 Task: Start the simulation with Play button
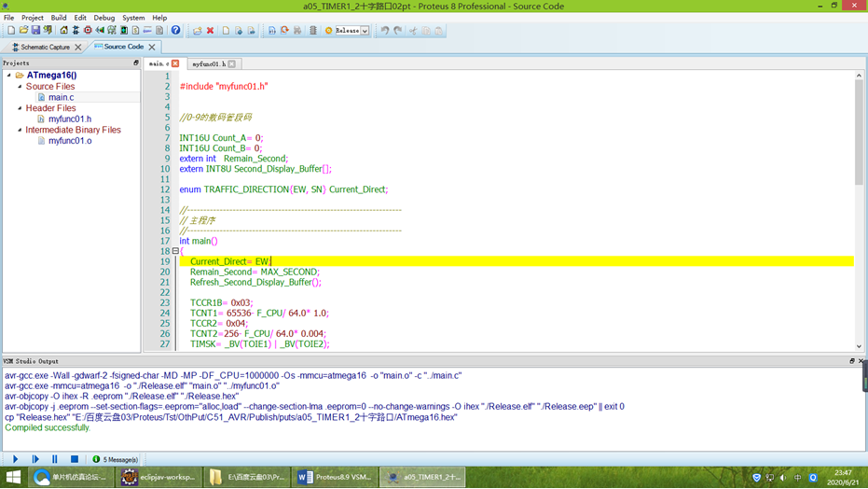16,459
